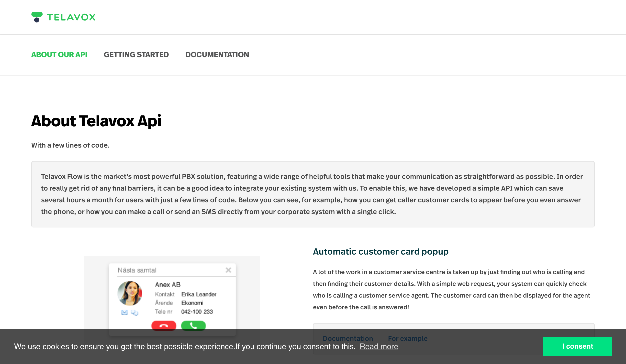Click the red hang-up call icon
Screen dimensions: 626x364
click(164, 326)
